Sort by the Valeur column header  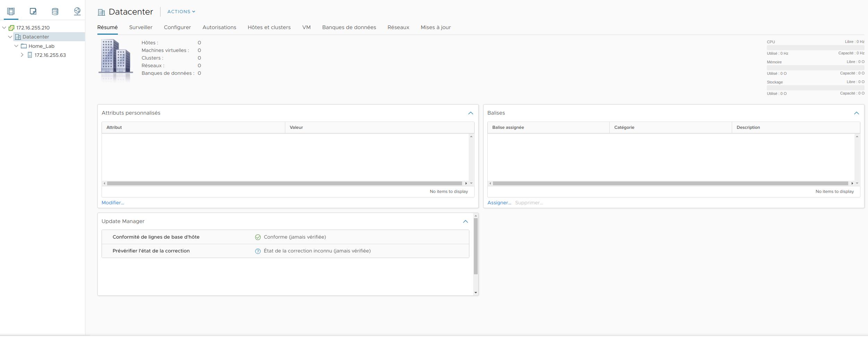coord(380,127)
